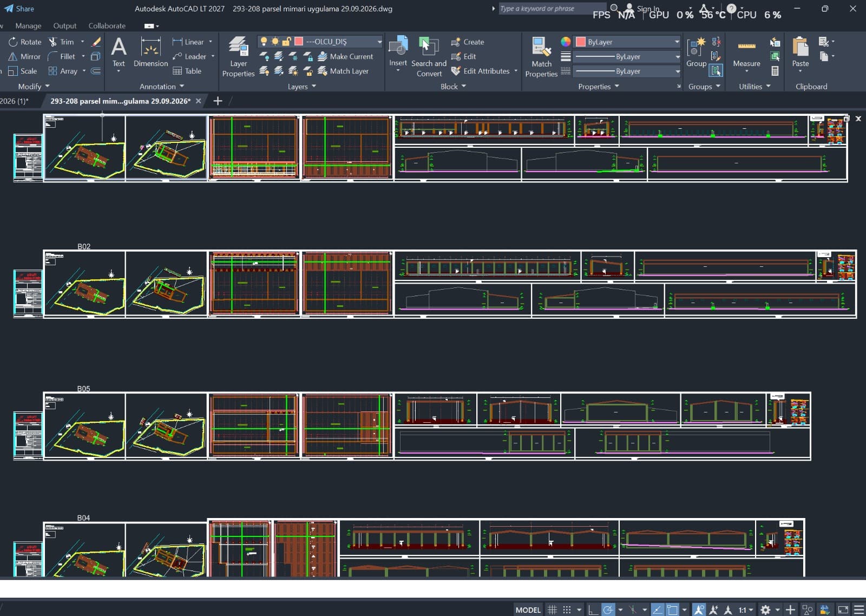This screenshot has height=616, width=866.
Task: Select the Trim tool
Action: click(x=61, y=42)
